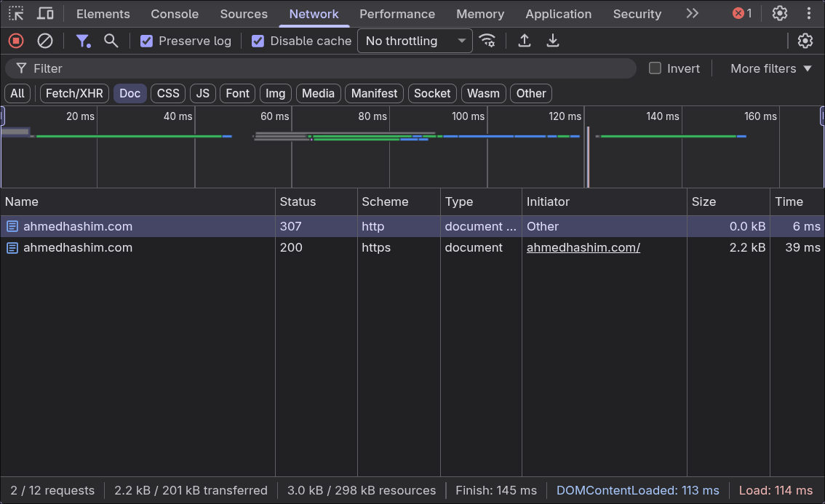
Task: Open network conditions via wifi icon
Action: click(487, 41)
